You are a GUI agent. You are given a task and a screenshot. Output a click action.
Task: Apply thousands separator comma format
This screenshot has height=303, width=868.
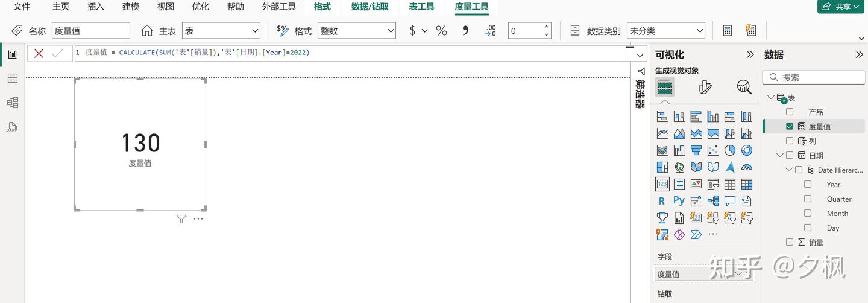465,31
